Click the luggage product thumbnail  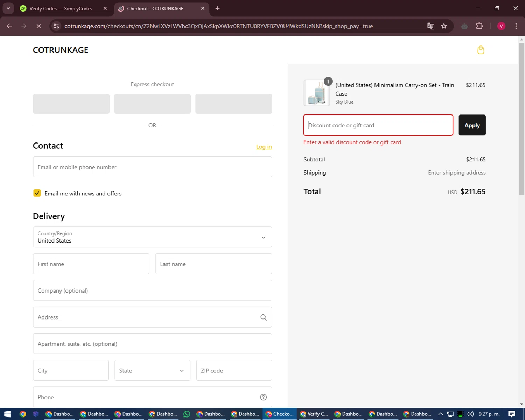(x=317, y=93)
